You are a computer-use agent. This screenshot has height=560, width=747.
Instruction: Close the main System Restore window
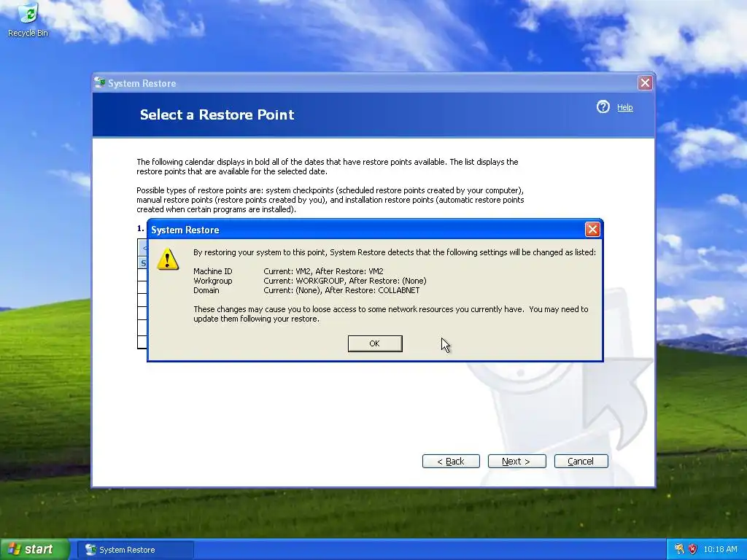pyautogui.click(x=645, y=83)
